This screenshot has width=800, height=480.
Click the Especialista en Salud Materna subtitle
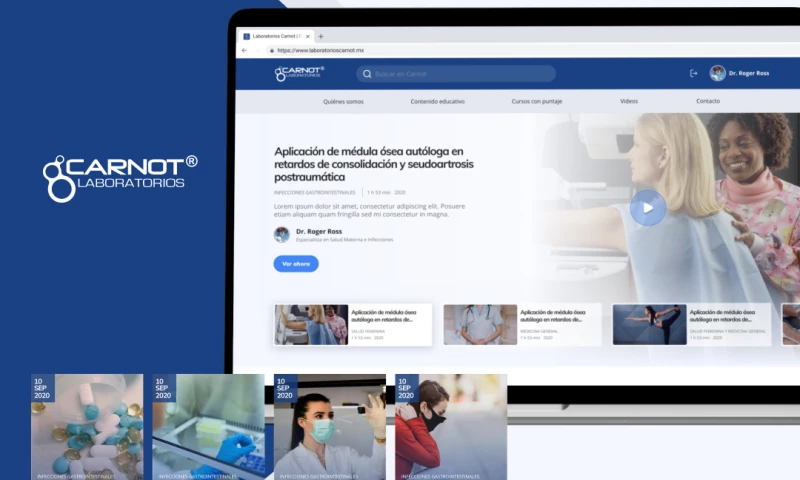tap(344, 240)
